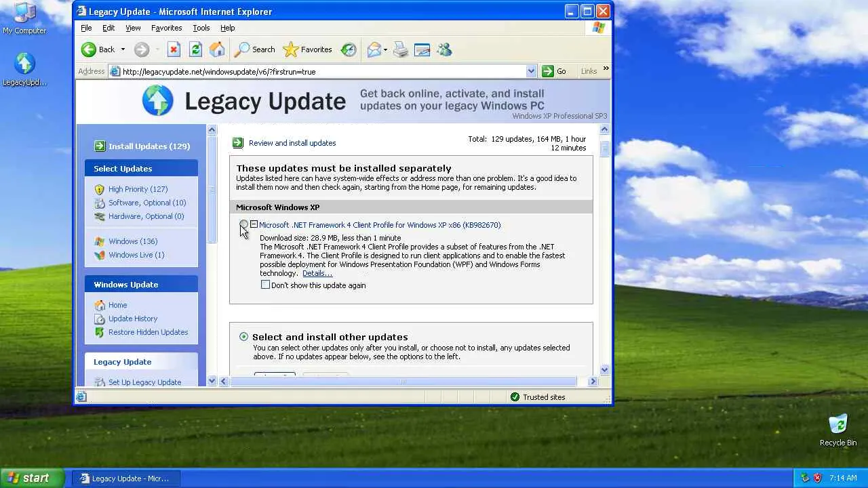Click the "Review and install updates" link

tap(292, 143)
